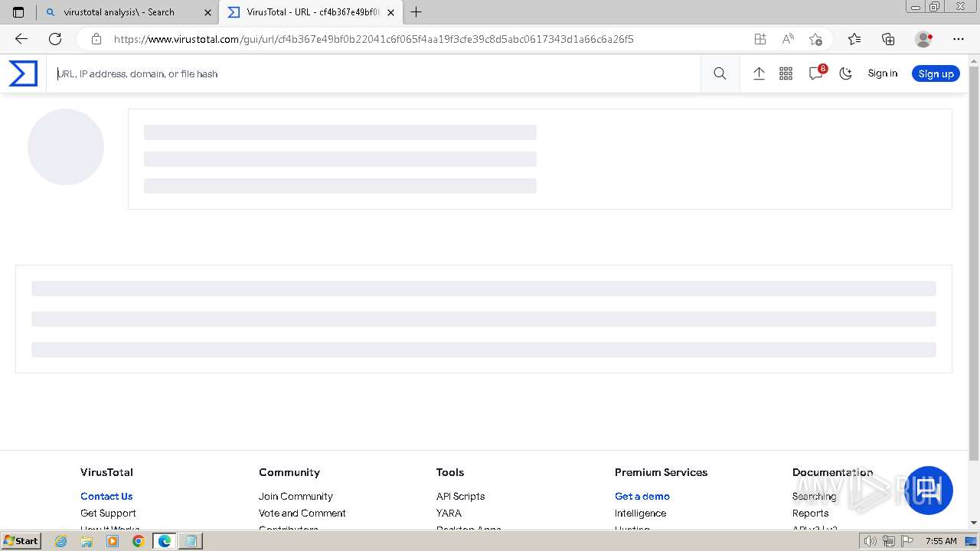The height and width of the screenshot is (551, 980).
Task: Refresh the page with reload icon
Action: click(x=55, y=39)
